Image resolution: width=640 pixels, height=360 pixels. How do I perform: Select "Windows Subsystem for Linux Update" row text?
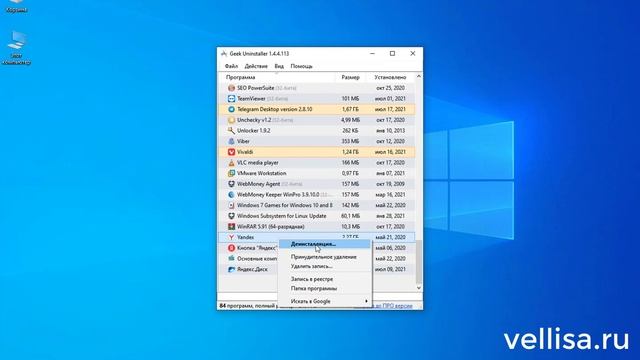(x=282, y=216)
